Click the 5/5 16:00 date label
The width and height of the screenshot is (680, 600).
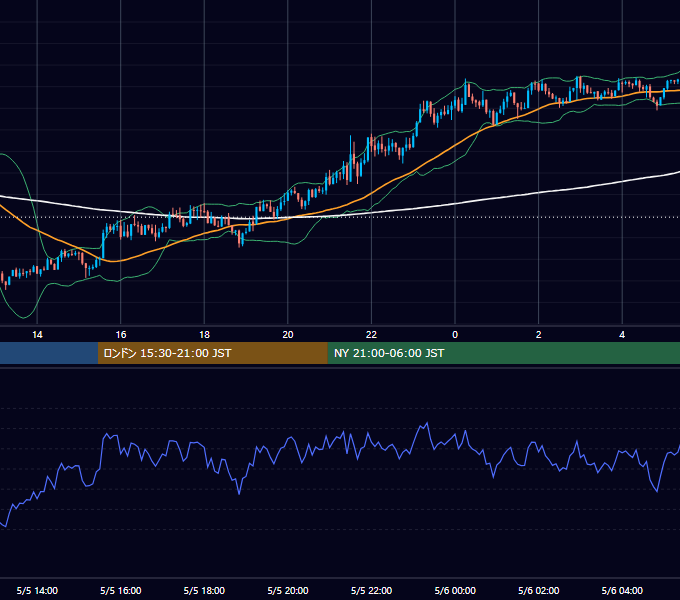(x=121, y=590)
